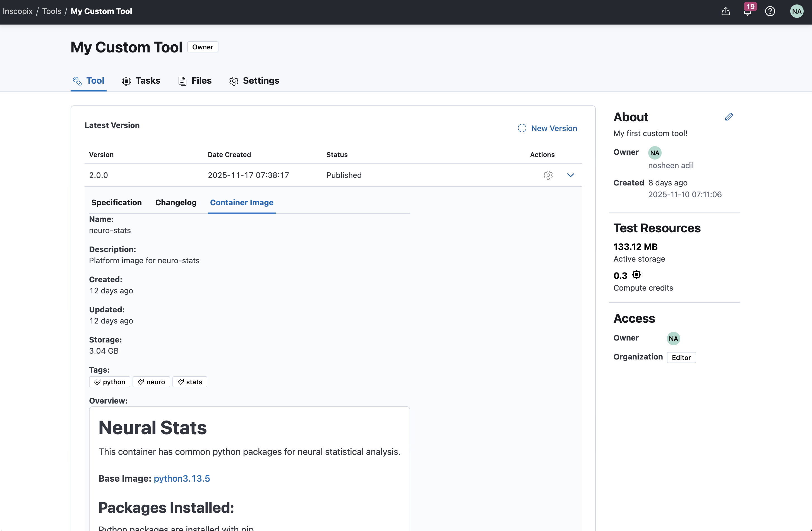Navigate to Tools breadcrumb
The height and width of the screenshot is (531, 812).
tap(52, 11)
